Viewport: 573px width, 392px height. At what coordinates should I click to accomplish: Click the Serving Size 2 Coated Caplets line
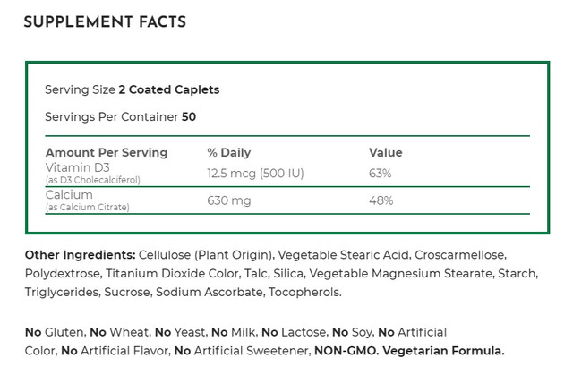[132, 89]
